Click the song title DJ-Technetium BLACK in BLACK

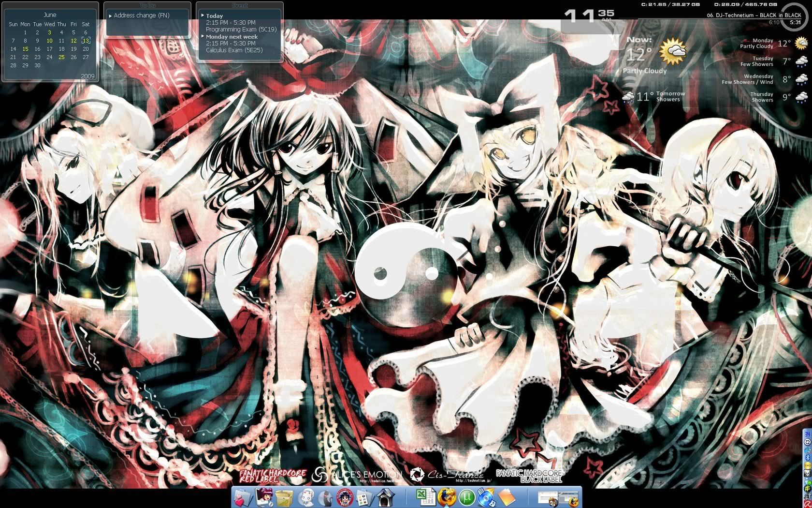pyautogui.click(x=754, y=15)
